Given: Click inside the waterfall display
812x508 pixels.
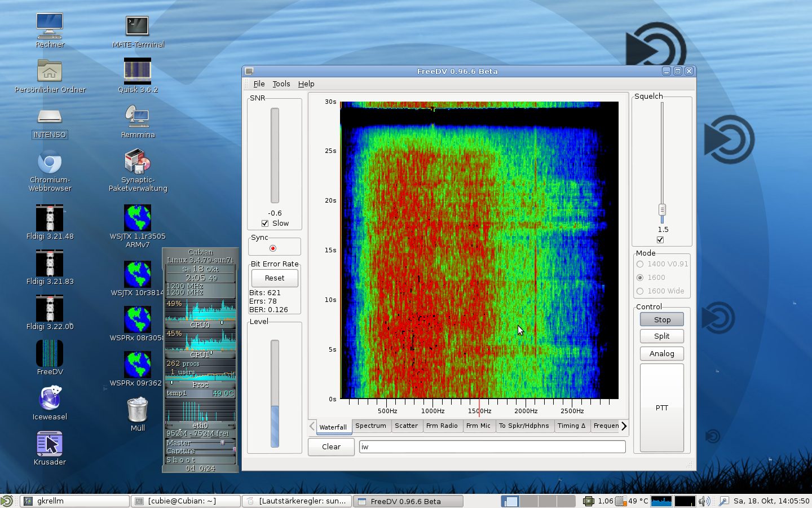Looking at the screenshot, I should 479,250.
